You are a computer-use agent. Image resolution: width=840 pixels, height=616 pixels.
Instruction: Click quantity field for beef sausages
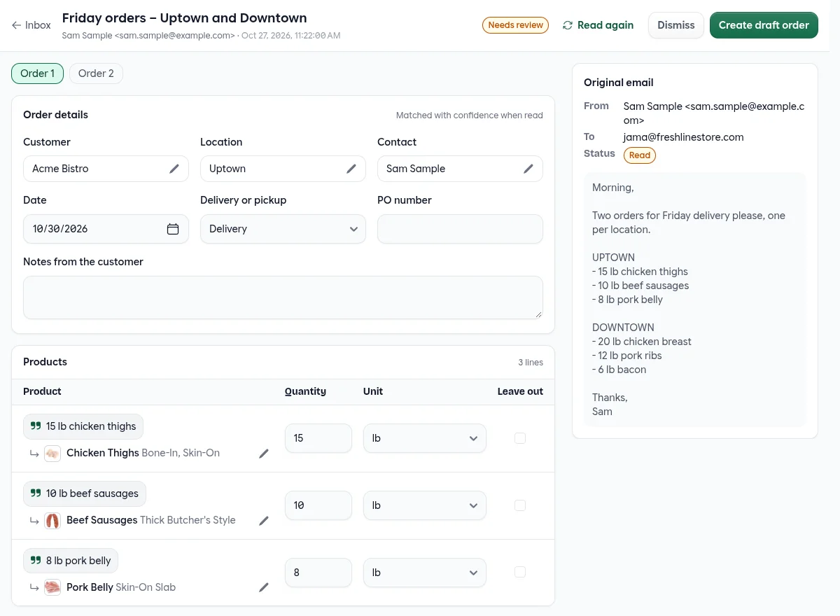[318, 505]
